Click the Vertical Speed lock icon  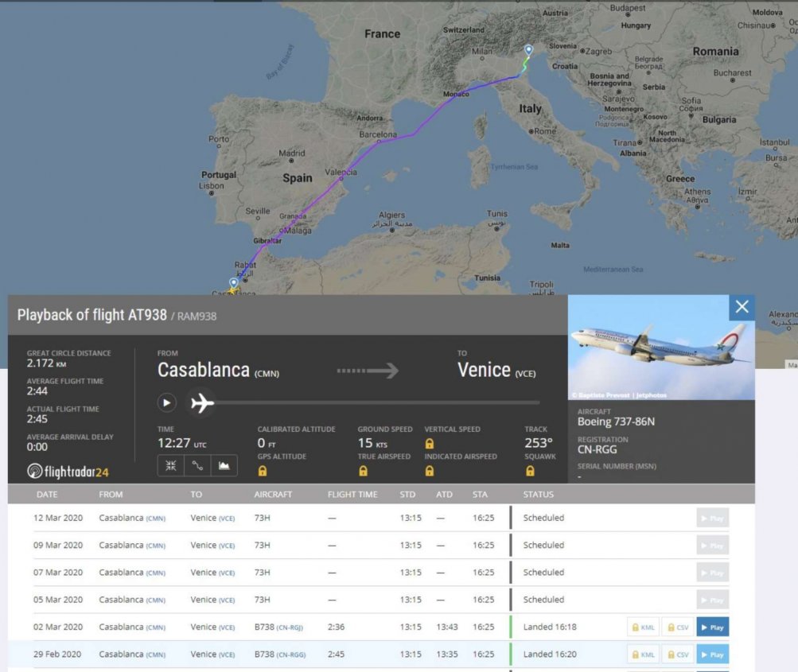pyautogui.click(x=430, y=444)
